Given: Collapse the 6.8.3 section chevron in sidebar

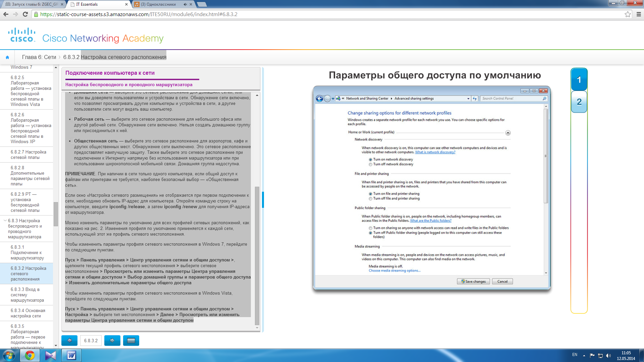Looking at the screenshot, I should [5, 221].
